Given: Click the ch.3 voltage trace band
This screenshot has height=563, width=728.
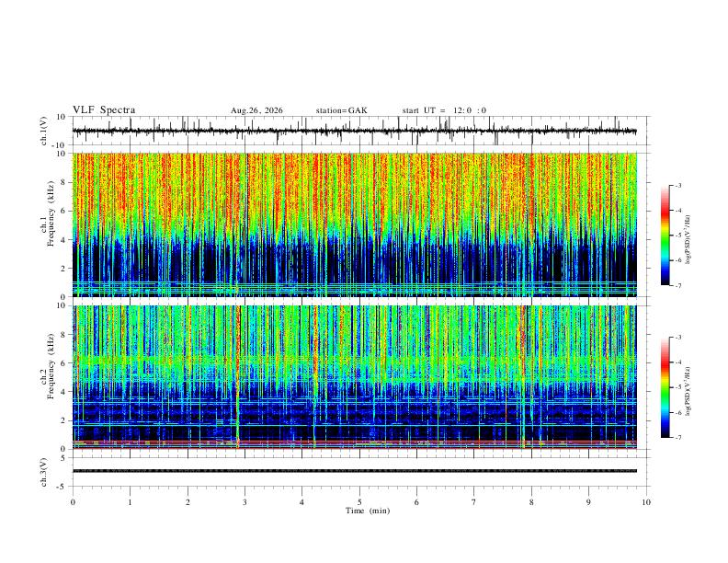Looking at the screenshot, I should (354, 471).
